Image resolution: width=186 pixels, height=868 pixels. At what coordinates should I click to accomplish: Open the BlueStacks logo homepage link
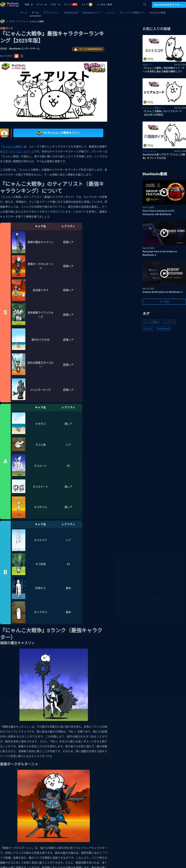point(9,4)
